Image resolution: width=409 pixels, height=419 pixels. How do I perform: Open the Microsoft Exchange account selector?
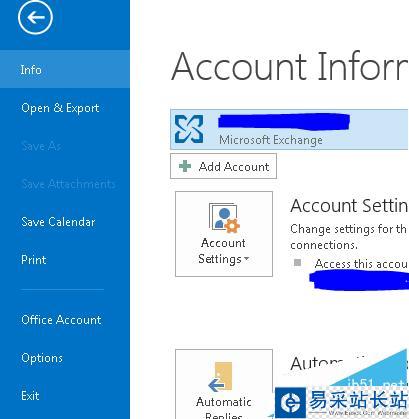(289, 129)
